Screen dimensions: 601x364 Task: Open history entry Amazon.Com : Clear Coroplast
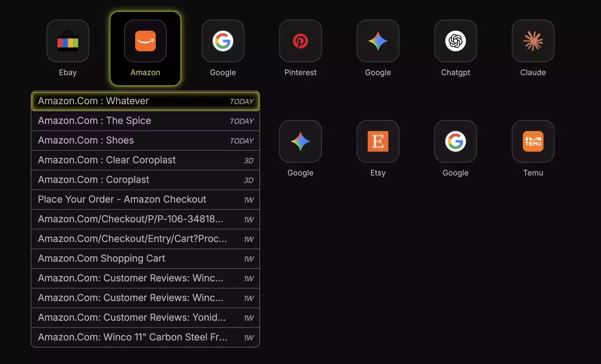[145, 160]
